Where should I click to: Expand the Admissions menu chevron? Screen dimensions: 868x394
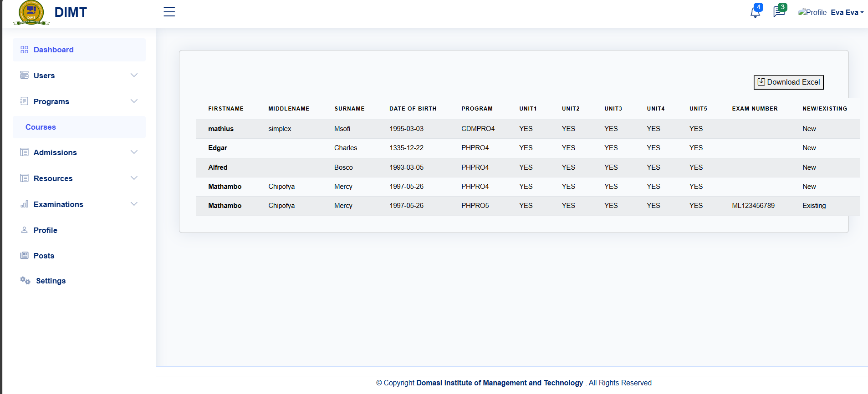[x=134, y=152]
